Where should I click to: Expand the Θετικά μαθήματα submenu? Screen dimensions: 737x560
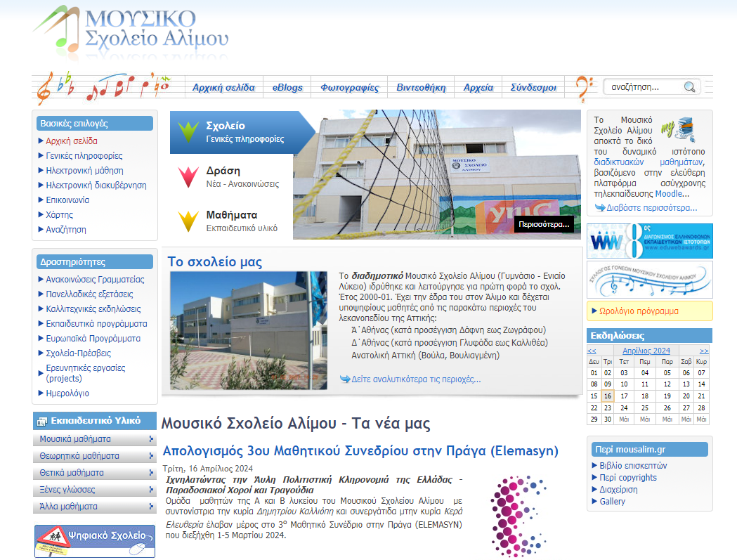coord(151,473)
